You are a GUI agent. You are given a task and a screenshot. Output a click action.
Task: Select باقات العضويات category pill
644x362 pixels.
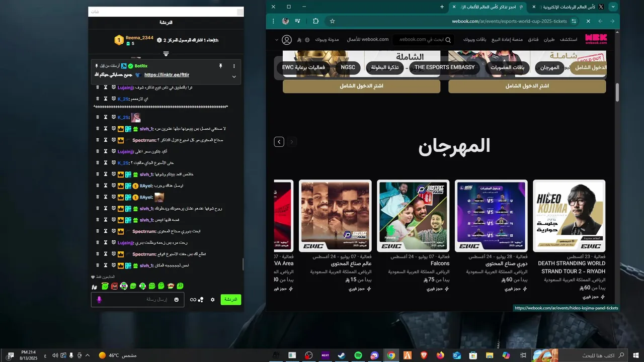[x=508, y=67]
